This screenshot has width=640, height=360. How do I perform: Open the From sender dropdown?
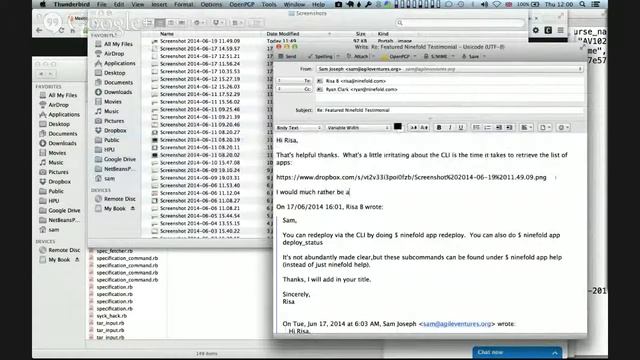point(449,69)
